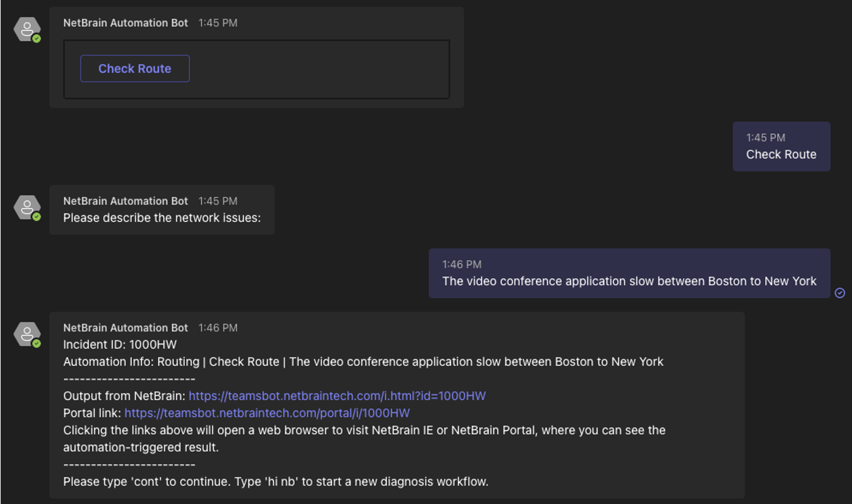Select the sent 'Check Route' message bubble
The height and width of the screenshot is (504, 852).
click(x=781, y=147)
